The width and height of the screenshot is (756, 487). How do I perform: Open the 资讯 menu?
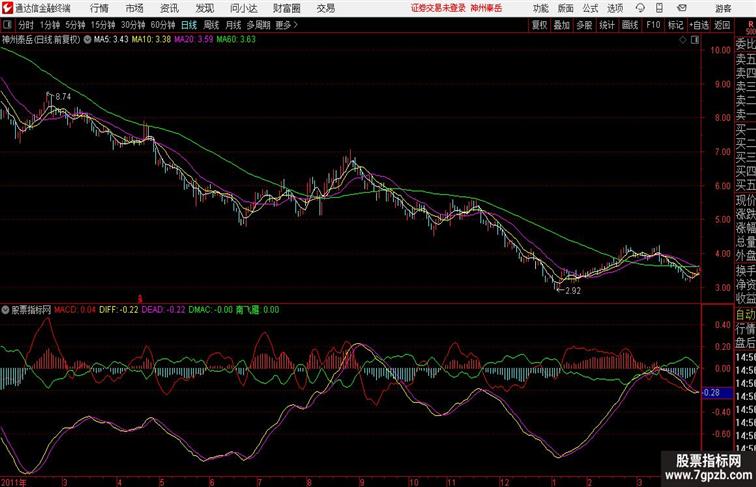pos(169,8)
